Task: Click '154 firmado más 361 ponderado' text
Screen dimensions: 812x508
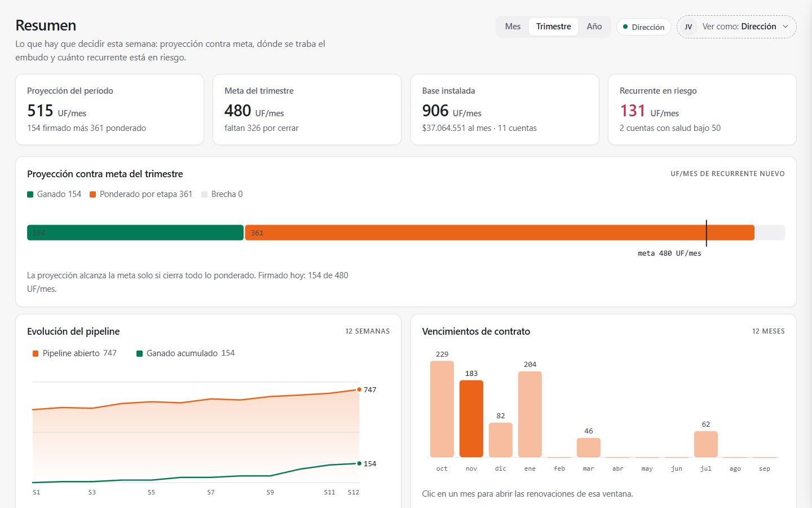Action: pos(87,128)
